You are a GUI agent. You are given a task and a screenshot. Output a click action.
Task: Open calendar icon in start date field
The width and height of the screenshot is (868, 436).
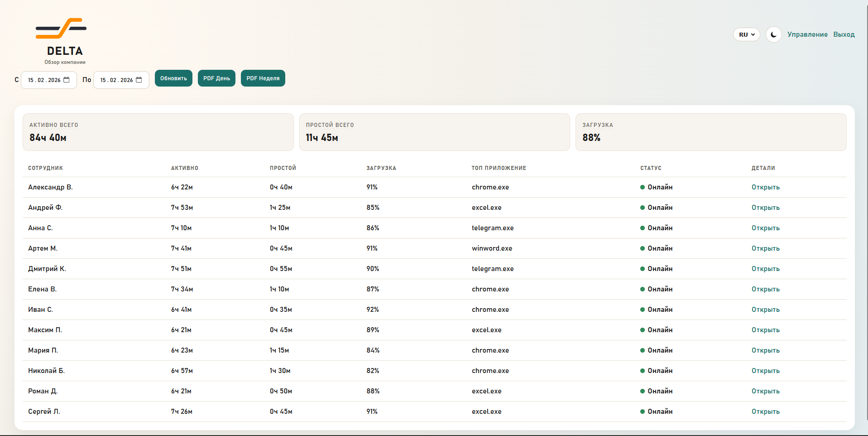point(67,80)
